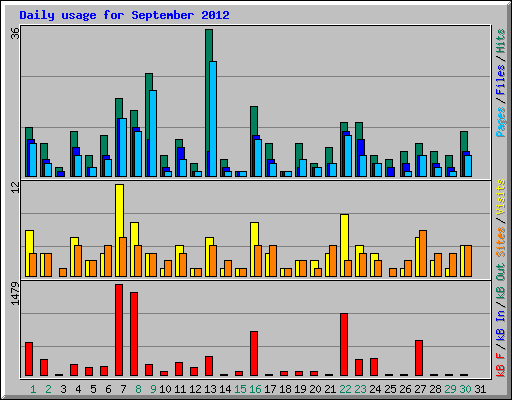The width and height of the screenshot is (512, 400).
Task: Click the '36' value on the Hits axis
Action: (15, 33)
